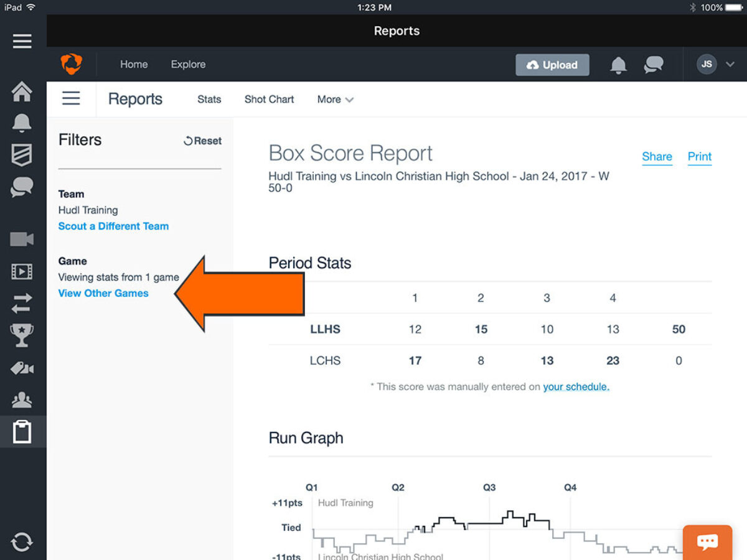The width and height of the screenshot is (747, 560).
Task: Open the orange chat widget bottom right
Action: (x=707, y=541)
